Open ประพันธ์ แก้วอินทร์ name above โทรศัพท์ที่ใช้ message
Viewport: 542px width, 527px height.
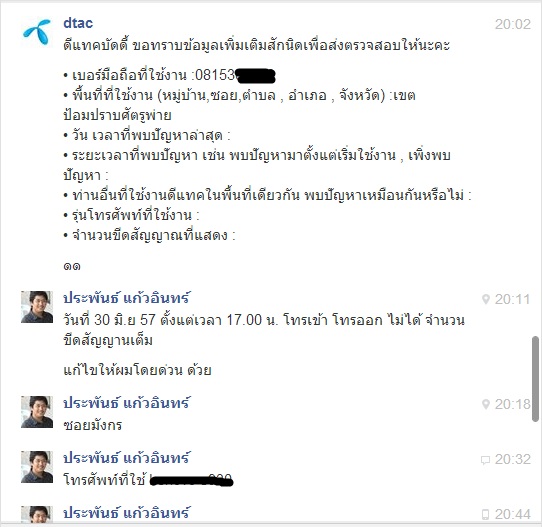(x=127, y=458)
